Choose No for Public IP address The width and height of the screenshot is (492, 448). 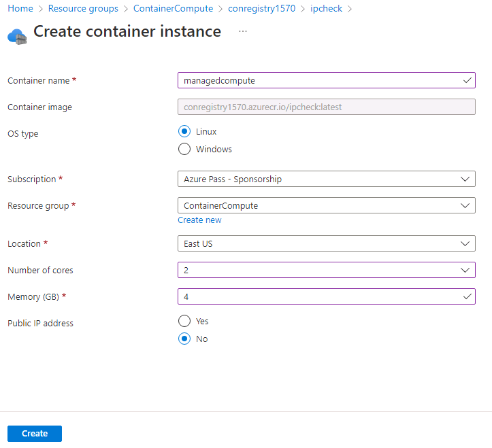point(184,339)
